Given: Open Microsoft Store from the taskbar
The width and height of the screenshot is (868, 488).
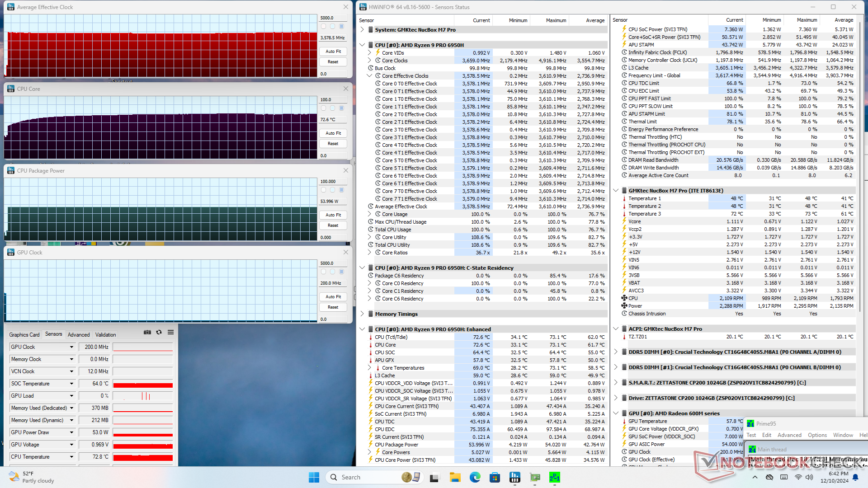Looking at the screenshot, I should tap(495, 477).
